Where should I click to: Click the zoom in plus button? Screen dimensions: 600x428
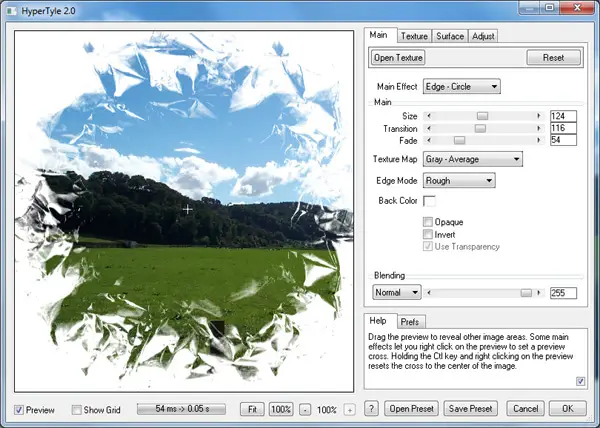(349, 410)
